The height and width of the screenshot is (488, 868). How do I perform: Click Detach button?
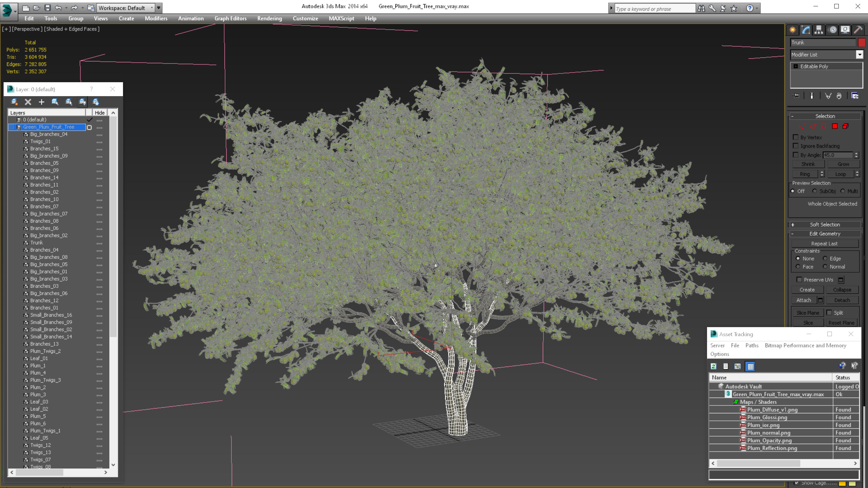click(x=842, y=300)
